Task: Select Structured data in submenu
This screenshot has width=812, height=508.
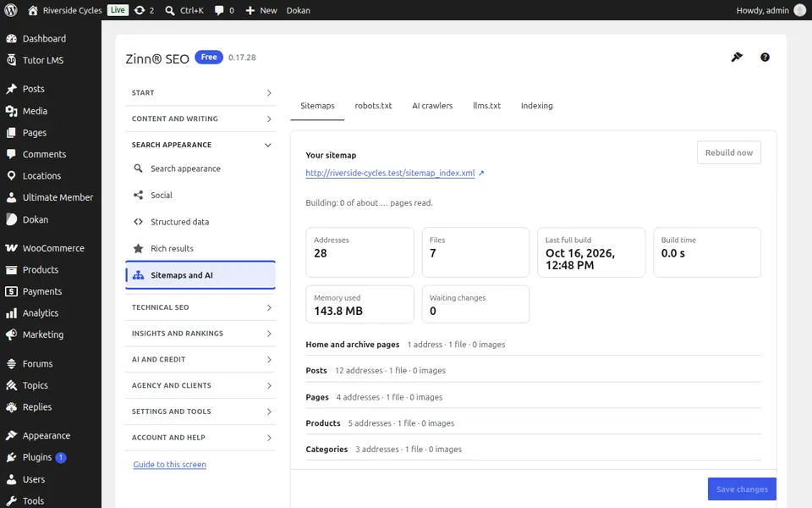Action: 200,222
